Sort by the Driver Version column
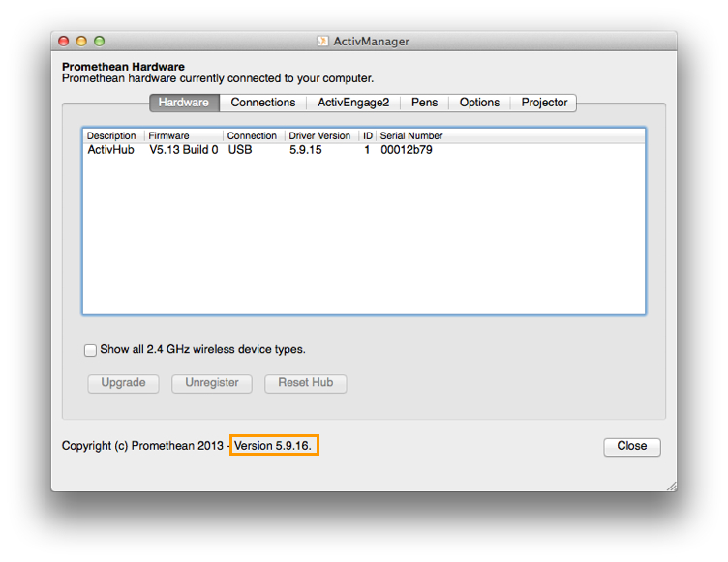The image size is (728, 562). point(320,136)
